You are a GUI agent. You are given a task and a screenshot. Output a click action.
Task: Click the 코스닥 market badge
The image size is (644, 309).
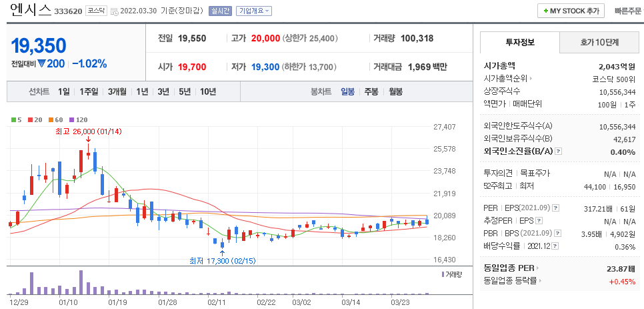[96, 11]
